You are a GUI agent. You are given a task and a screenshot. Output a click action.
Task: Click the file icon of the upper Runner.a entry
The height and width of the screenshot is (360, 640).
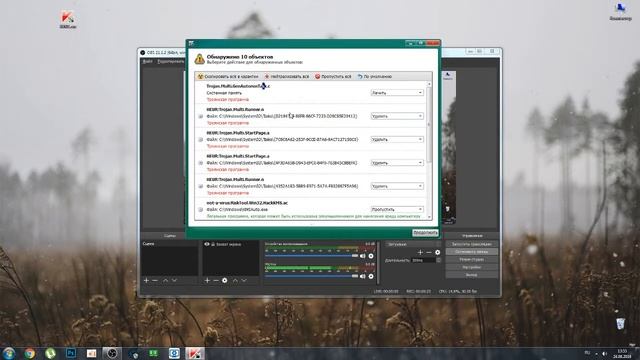click(x=200, y=116)
